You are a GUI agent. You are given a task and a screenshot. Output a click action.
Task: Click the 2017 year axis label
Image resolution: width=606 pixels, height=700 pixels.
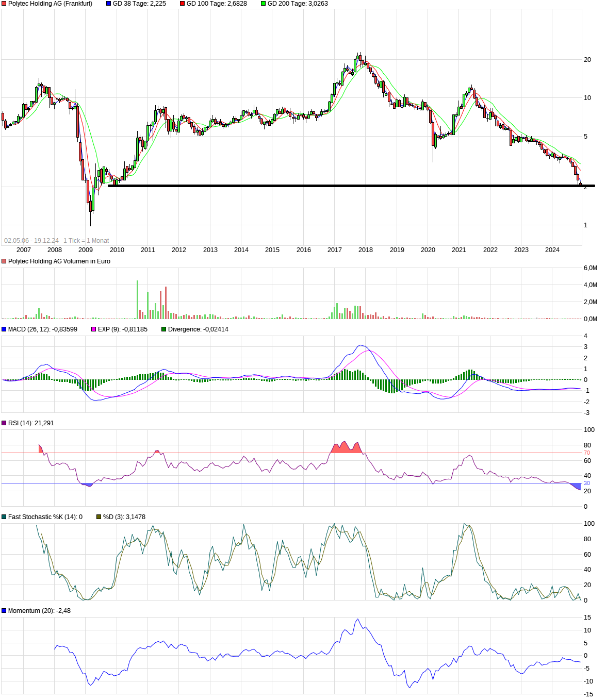coord(334,249)
